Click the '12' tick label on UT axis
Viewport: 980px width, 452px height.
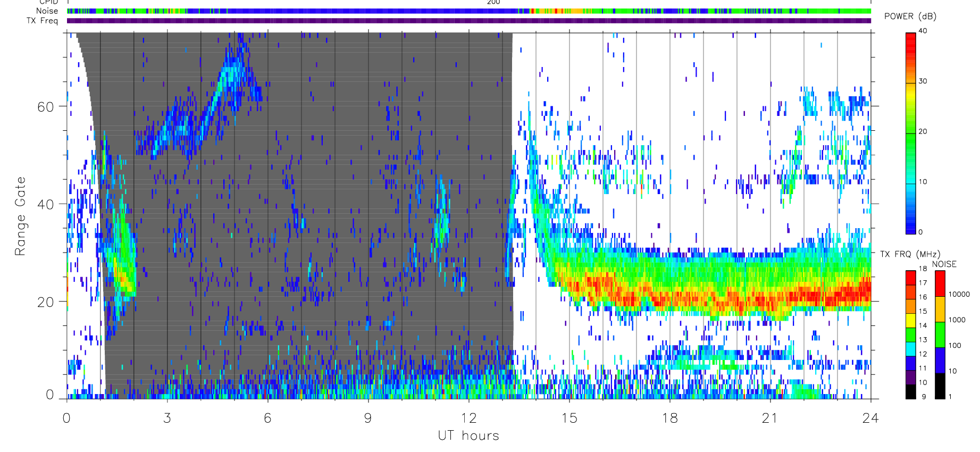click(x=468, y=418)
